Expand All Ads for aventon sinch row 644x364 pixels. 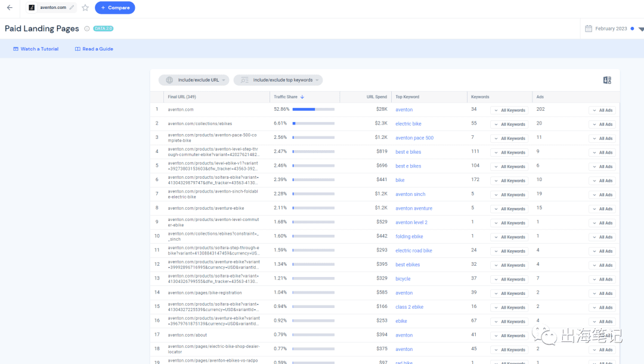tap(602, 195)
